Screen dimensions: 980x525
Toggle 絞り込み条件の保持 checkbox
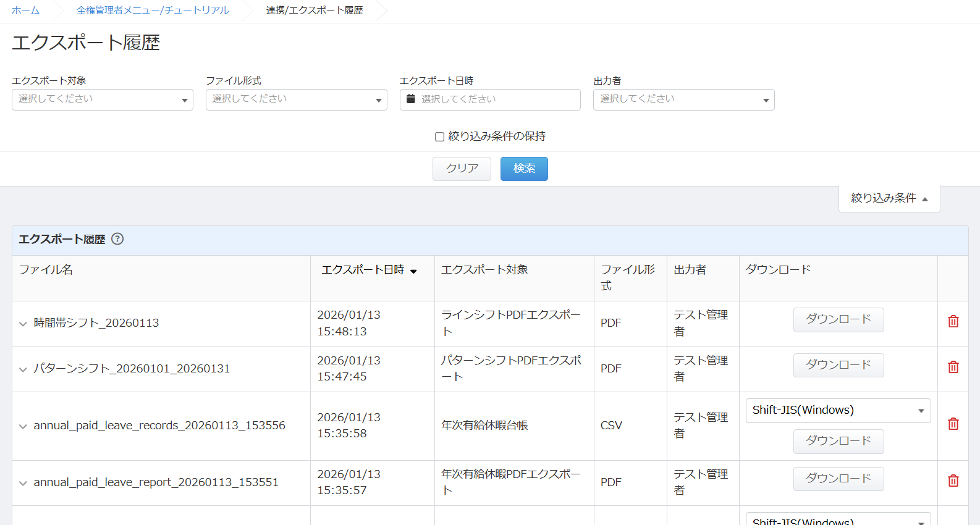click(439, 136)
